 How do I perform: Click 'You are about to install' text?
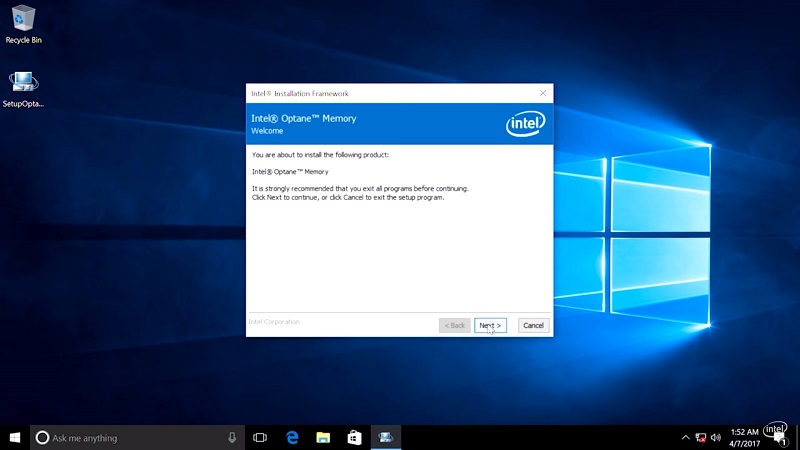[x=320, y=155]
